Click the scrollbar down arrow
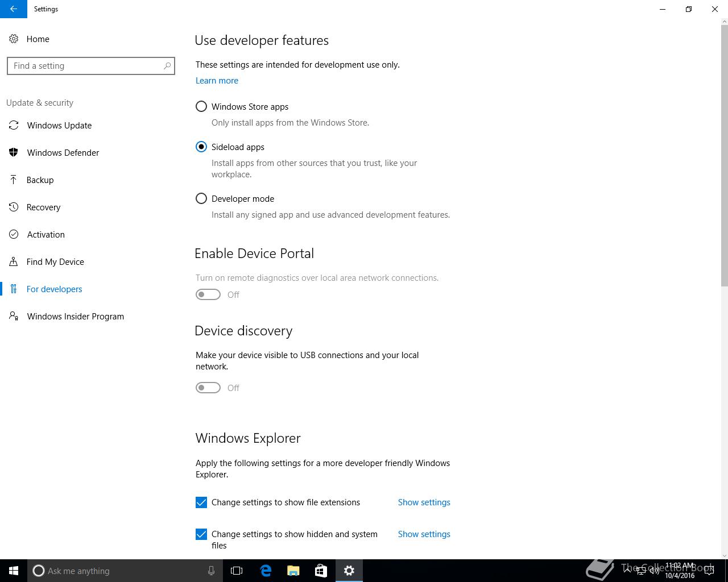 [724, 555]
